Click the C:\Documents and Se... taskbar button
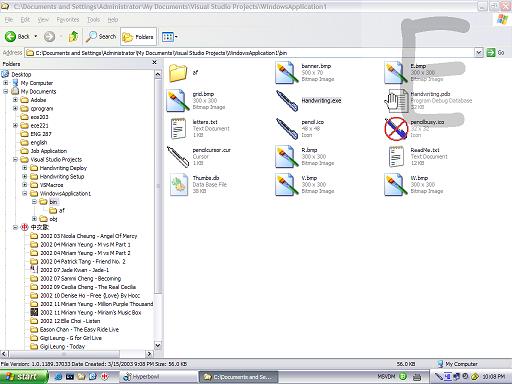This screenshot has width=512, height=384. click(238, 377)
